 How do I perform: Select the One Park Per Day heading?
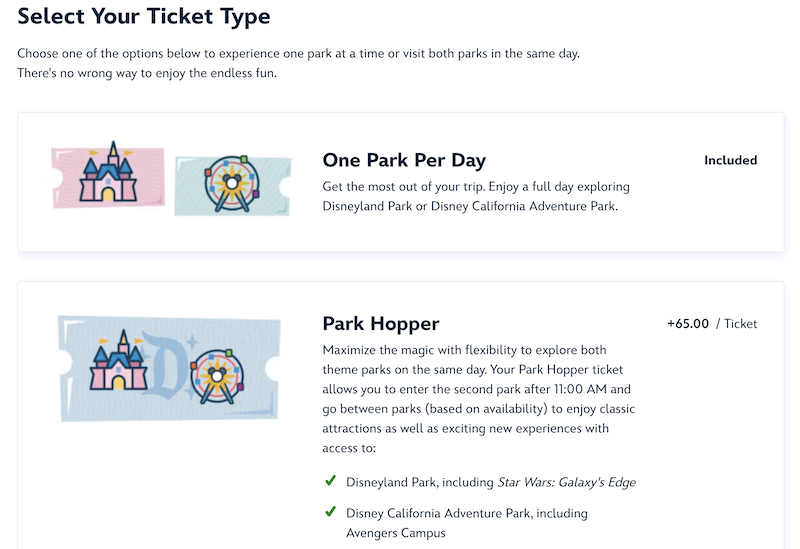click(404, 161)
